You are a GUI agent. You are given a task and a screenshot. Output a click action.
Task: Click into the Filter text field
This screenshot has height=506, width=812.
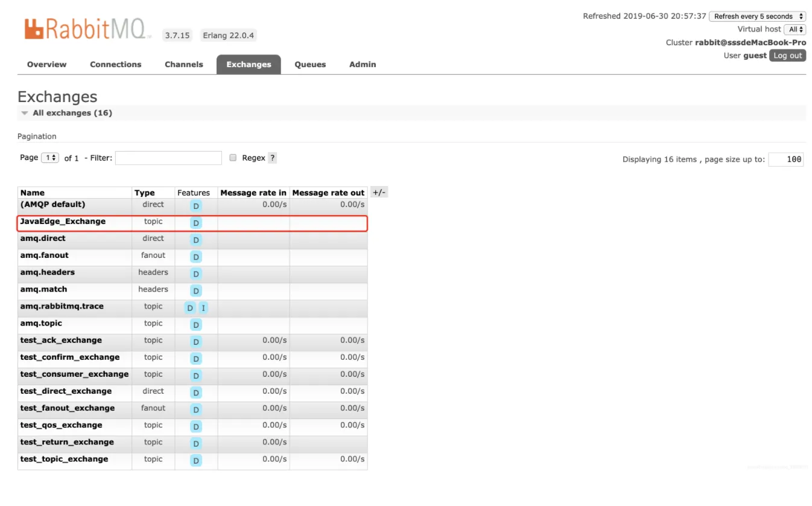coord(168,158)
